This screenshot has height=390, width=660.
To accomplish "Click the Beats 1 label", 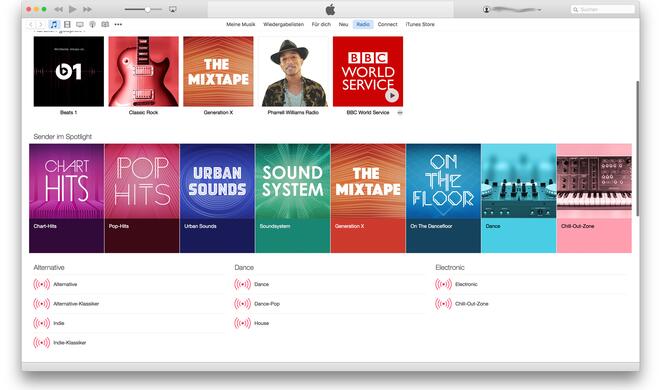I will click(x=69, y=112).
